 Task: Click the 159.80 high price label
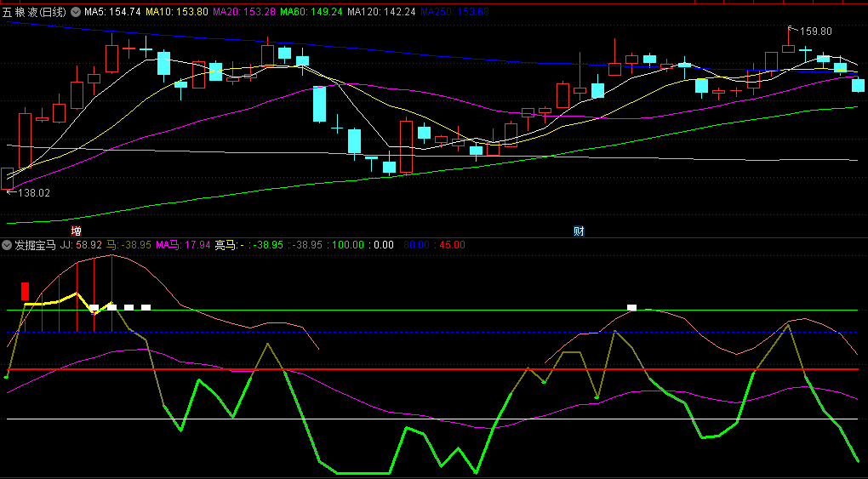816,31
